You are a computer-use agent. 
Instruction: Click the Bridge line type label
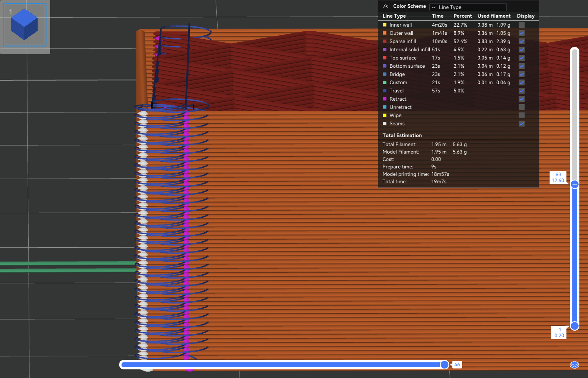click(397, 74)
